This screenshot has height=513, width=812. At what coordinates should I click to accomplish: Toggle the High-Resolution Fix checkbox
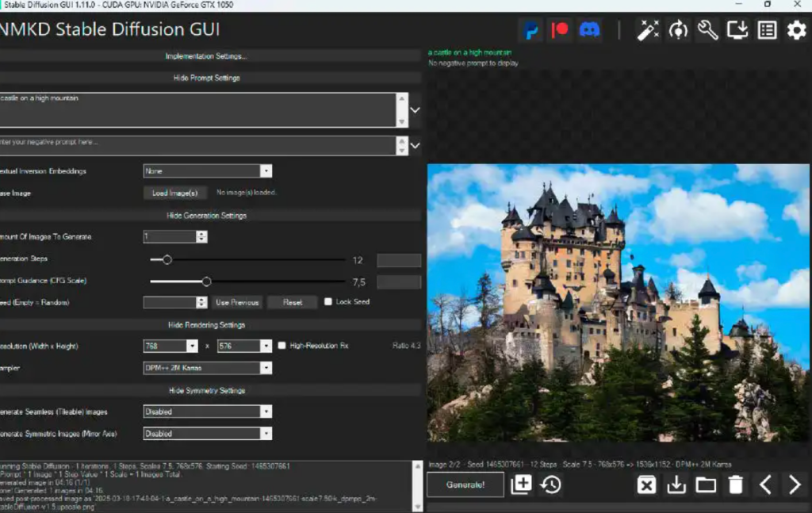point(282,346)
